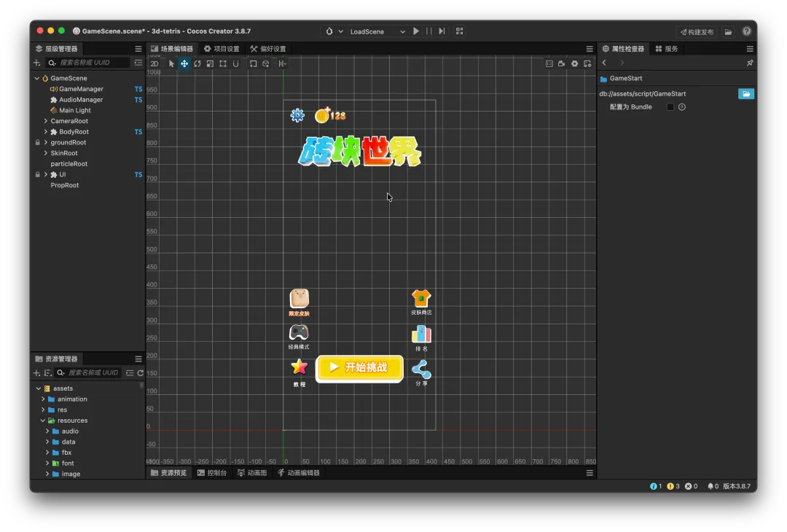Select the rotate gizmo tool
787x532 pixels.
coord(197,64)
